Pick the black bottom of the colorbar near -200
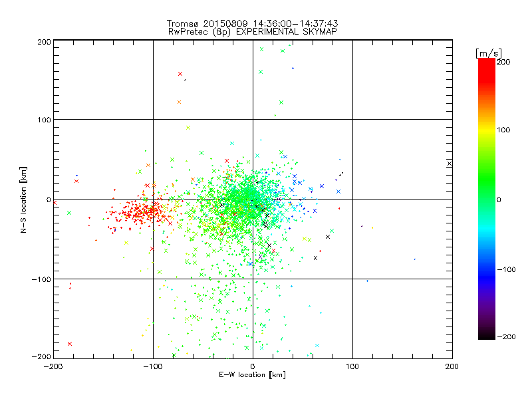The width and height of the screenshot is (532, 399). [x=487, y=336]
